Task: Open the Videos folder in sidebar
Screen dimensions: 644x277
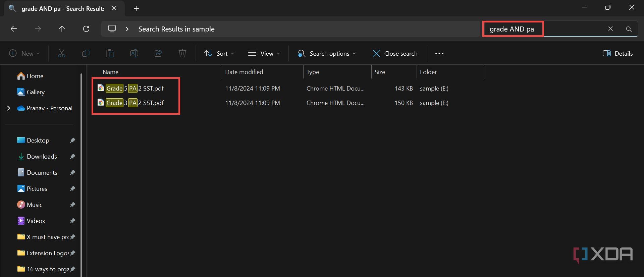Action: (31, 221)
